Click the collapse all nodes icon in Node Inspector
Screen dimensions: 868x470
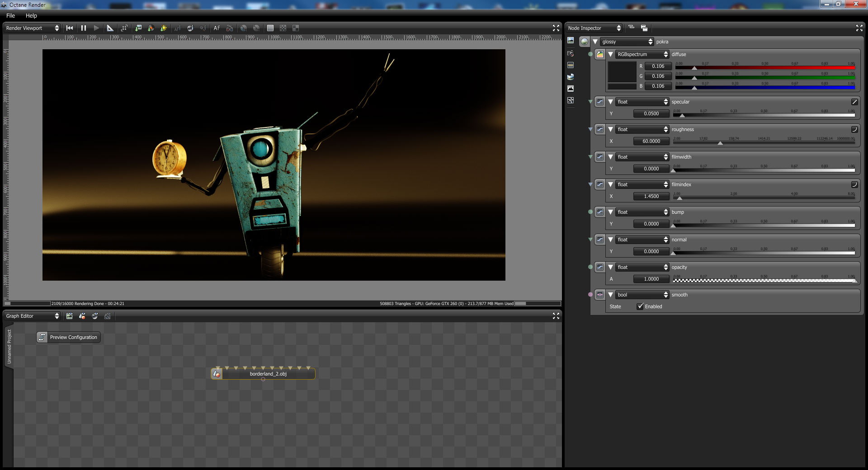pos(632,28)
